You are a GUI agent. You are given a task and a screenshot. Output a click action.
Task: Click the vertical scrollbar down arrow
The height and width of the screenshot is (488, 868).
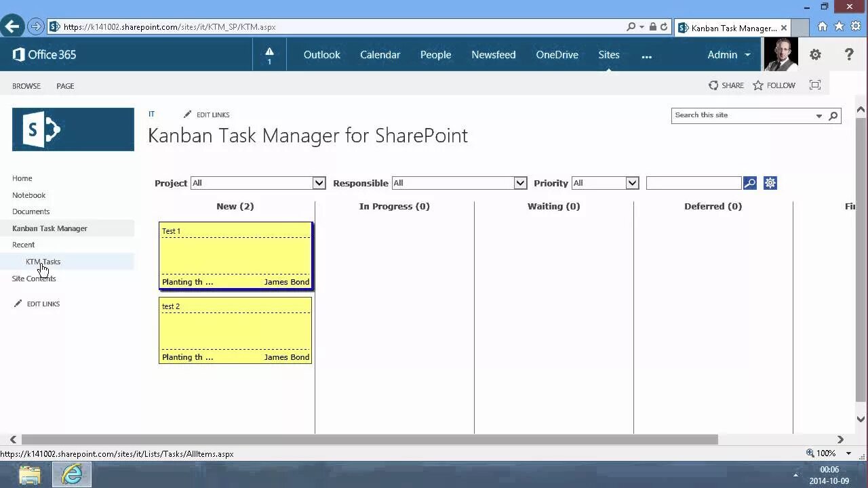click(x=861, y=419)
